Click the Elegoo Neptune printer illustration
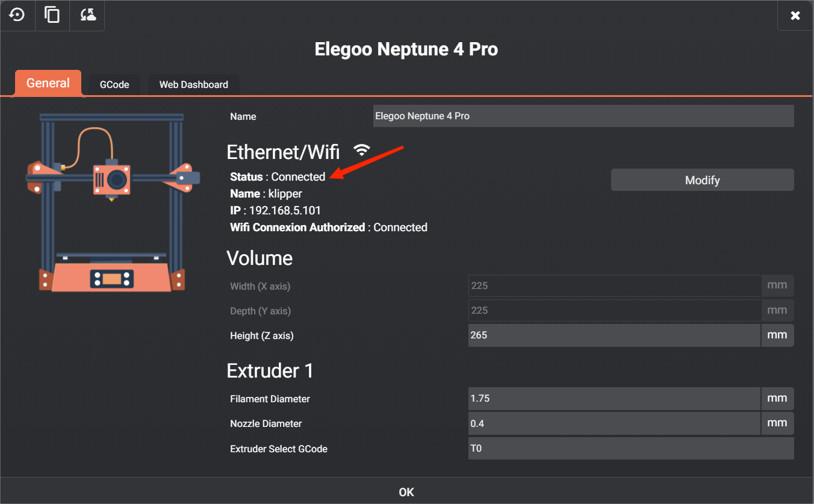814x504 pixels. [x=112, y=202]
